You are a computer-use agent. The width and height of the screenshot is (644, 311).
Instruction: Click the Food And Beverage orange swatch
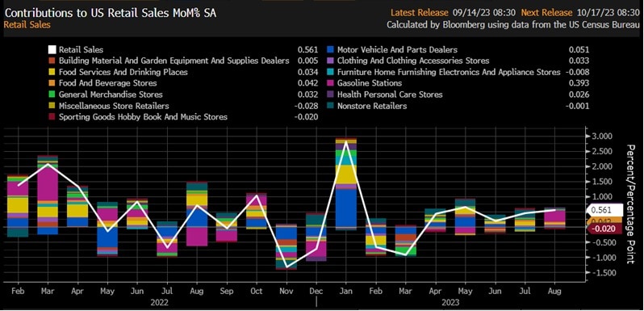pos(52,83)
